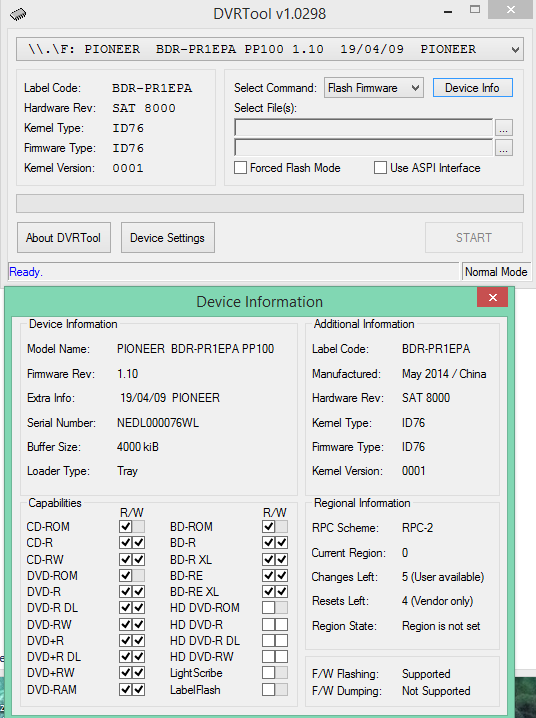536x718 pixels.
Task: Toggle CD-ROM read checkbox
Action: [125, 527]
